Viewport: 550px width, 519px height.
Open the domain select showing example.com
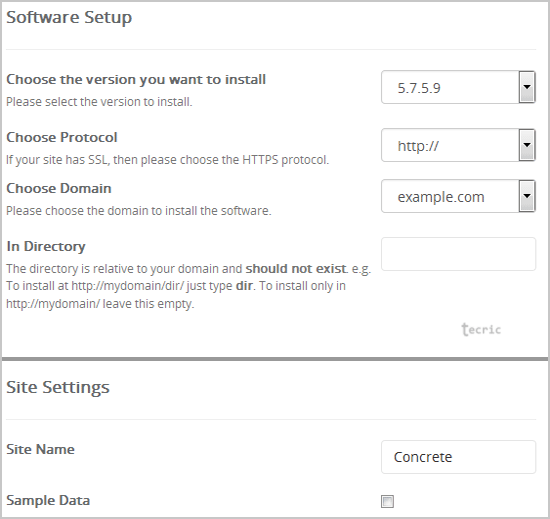[x=458, y=196]
